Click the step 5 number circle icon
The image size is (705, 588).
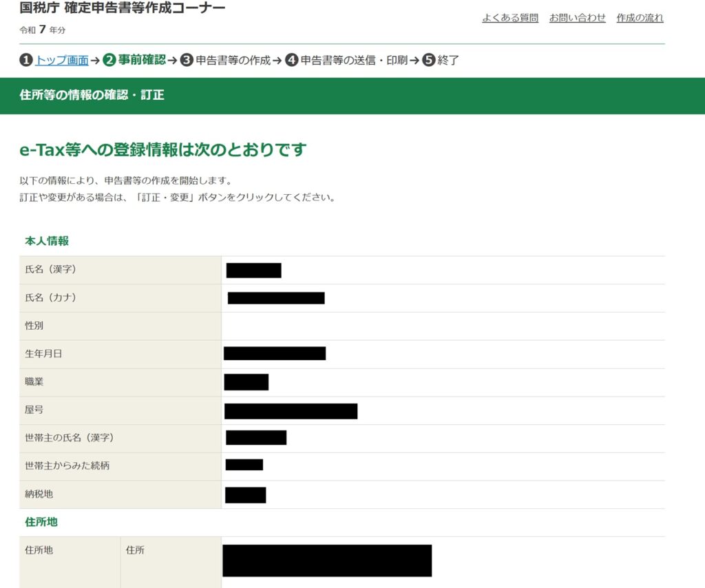click(429, 61)
